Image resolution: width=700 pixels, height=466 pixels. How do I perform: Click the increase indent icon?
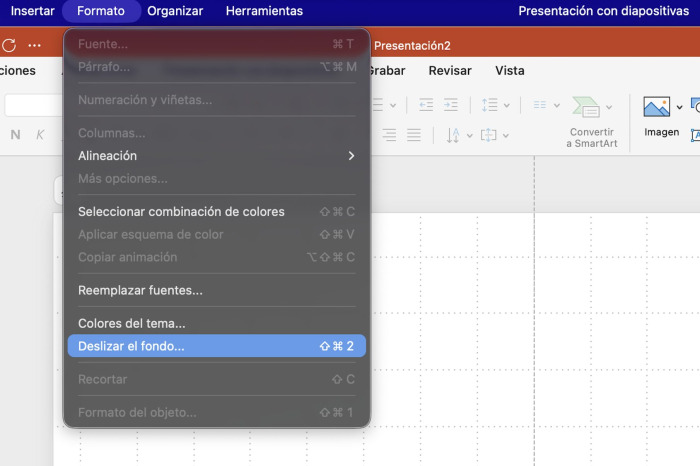[x=451, y=105]
